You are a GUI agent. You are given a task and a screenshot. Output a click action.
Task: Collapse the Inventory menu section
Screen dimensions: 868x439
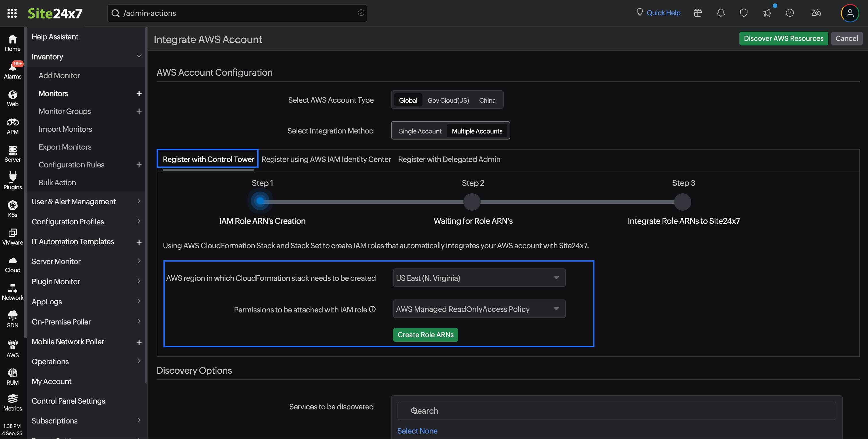(139, 56)
